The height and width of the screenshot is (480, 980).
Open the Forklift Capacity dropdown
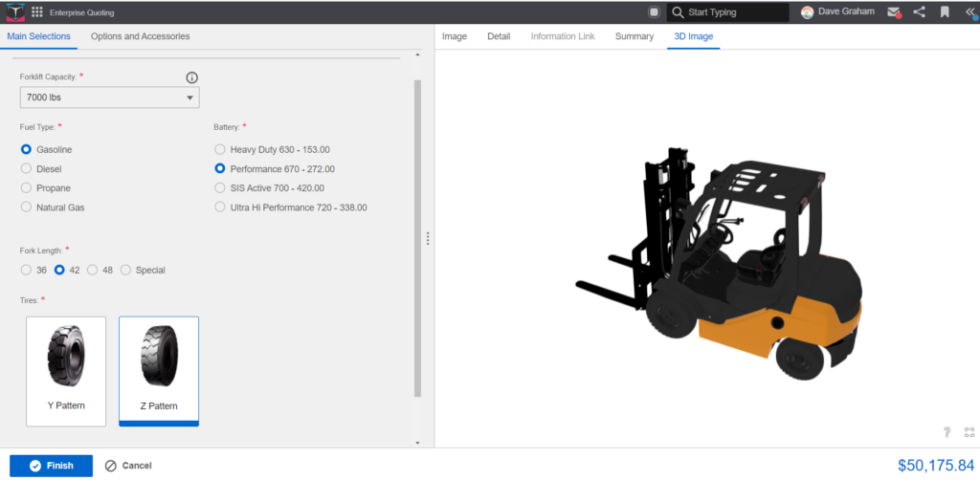[109, 98]
